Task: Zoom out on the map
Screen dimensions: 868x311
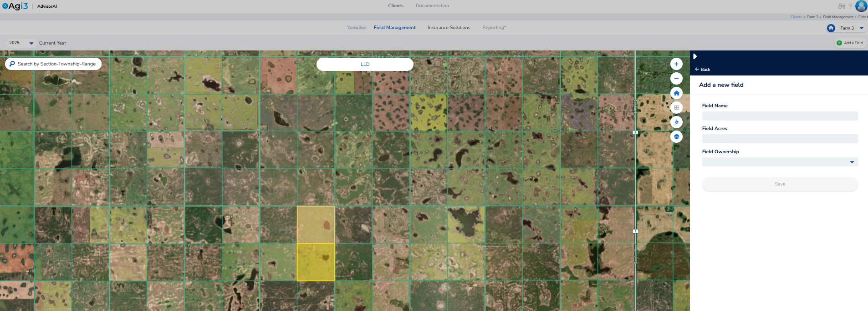Action: (x=676, y=79)
